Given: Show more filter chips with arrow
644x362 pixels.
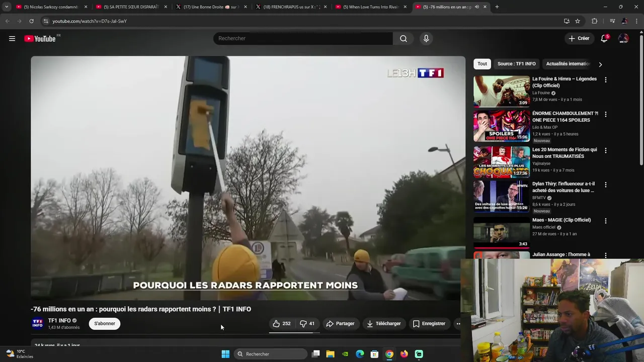Looking at the screenshot, I should coord(600,64).
